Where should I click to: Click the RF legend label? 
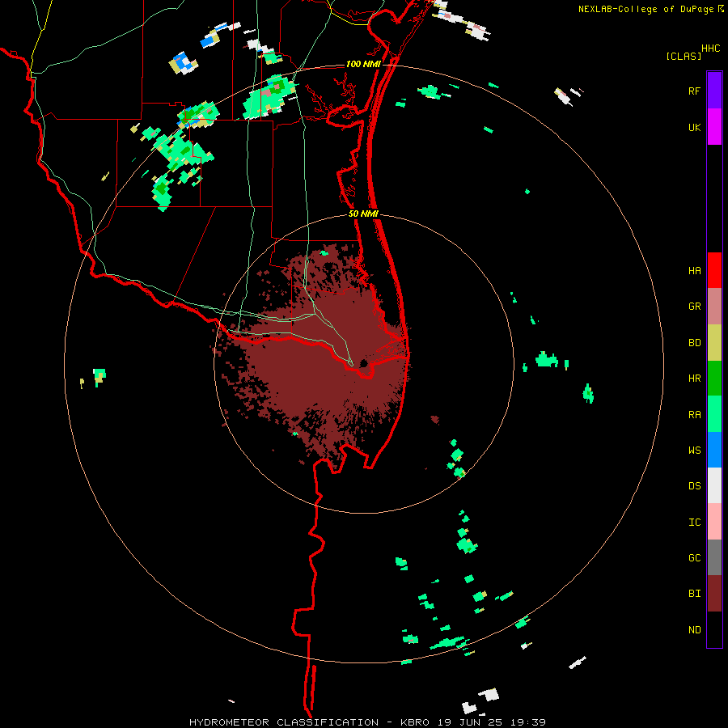click(694, 91)
